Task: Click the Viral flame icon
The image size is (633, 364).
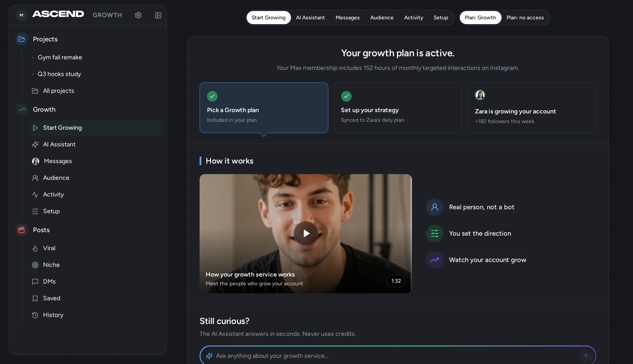Action: (35, 248)
